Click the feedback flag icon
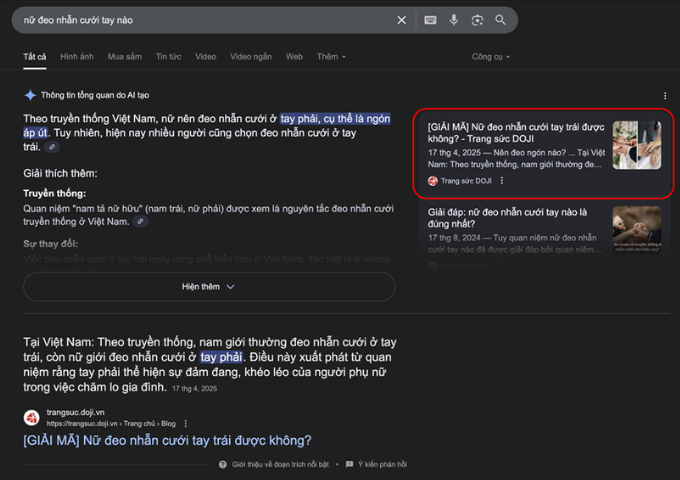 pyautogui.click(x=349, y=464)
